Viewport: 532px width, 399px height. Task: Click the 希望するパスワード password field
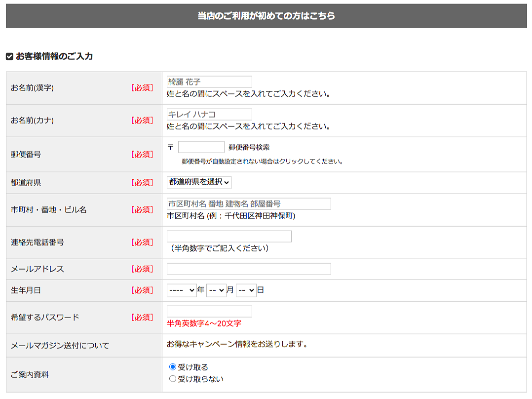pyautogui.click(x=209, y=312)
